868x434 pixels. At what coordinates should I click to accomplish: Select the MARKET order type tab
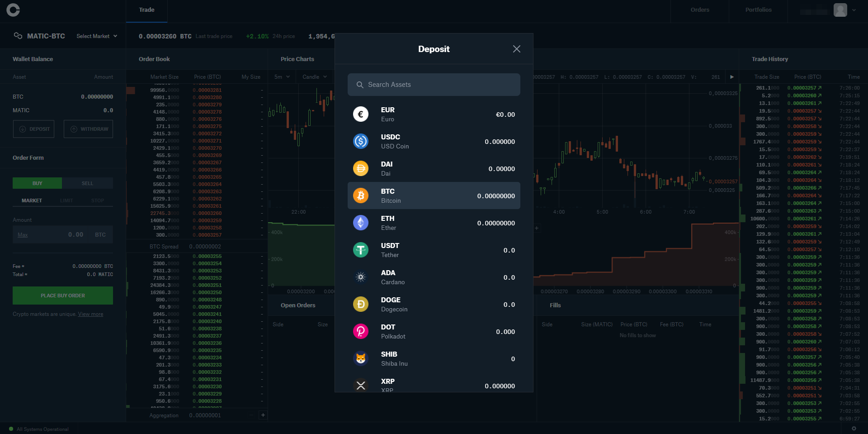(x=32, y=200)
